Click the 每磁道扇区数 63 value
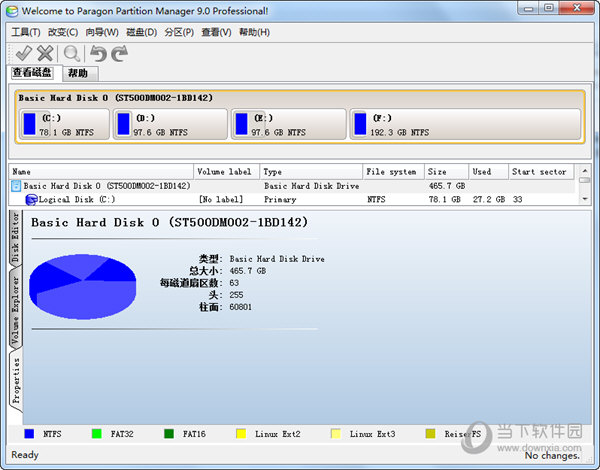Screen dimensions: 600x470 (x=234, y=283)
